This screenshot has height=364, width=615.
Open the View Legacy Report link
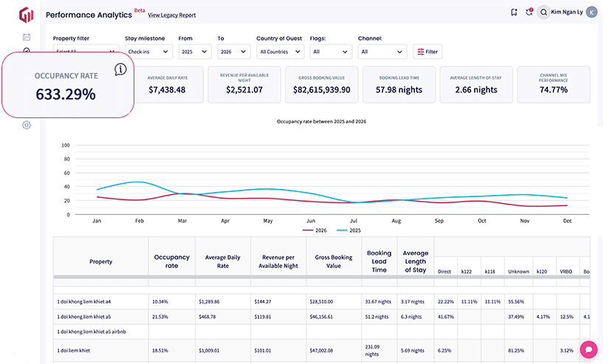(172, 15)
